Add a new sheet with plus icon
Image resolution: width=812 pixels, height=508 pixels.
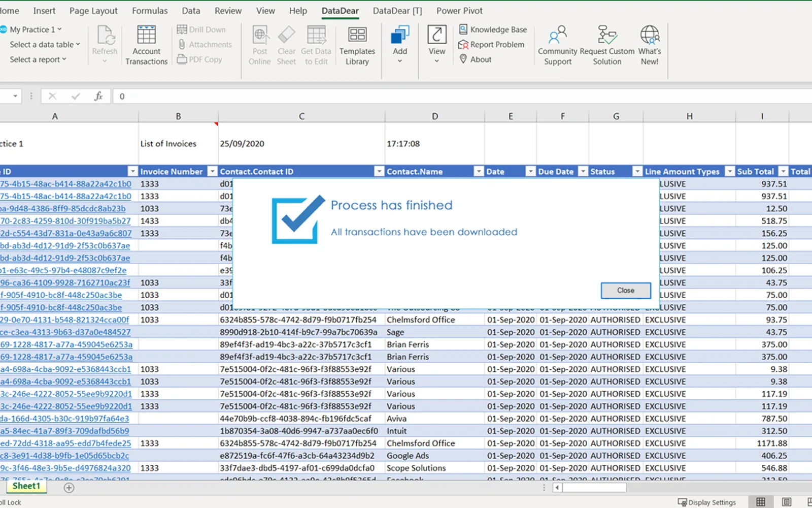click(69, 488)
